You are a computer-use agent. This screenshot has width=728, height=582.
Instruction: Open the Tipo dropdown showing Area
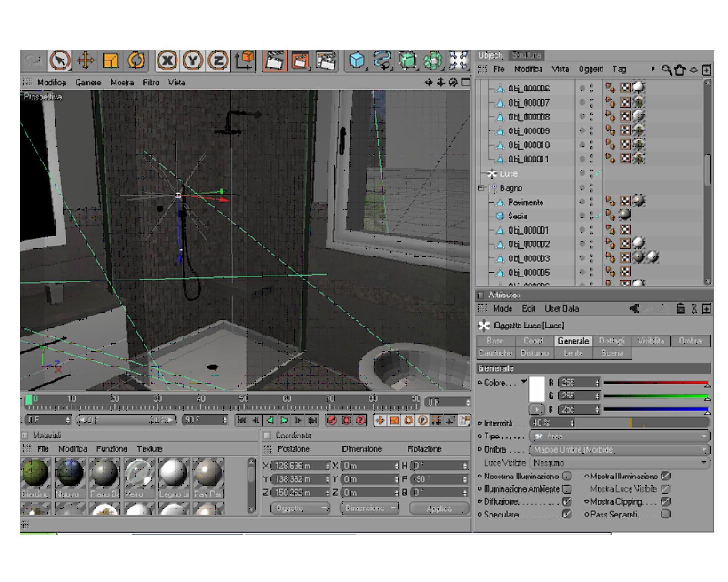click(x=619, y=436)
